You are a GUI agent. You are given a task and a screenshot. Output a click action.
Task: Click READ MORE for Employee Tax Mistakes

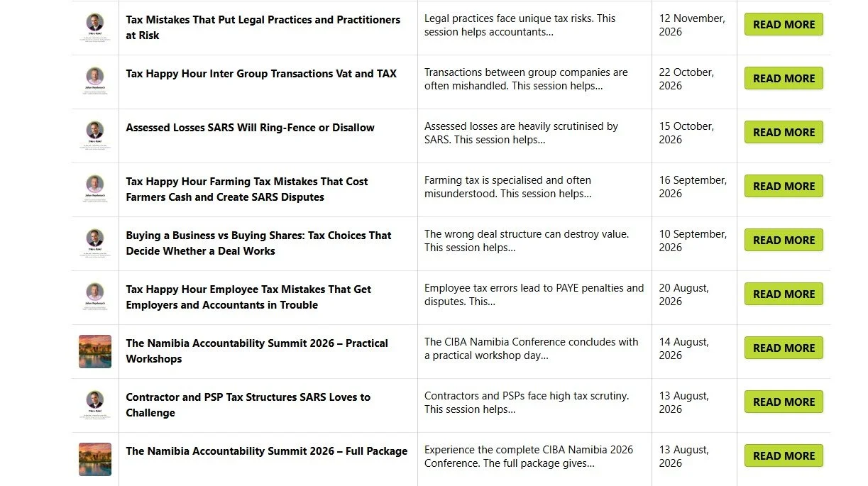pos(784,294)
